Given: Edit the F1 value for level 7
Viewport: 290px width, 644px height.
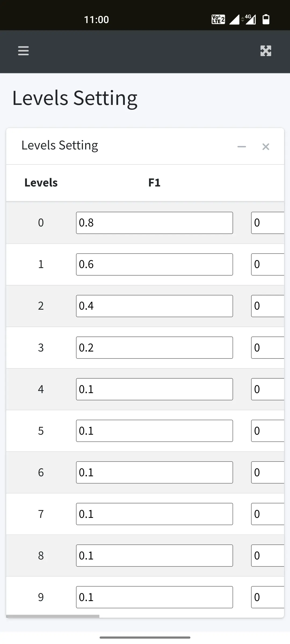Looking at the screenshot, I should [x=154, y=514].
